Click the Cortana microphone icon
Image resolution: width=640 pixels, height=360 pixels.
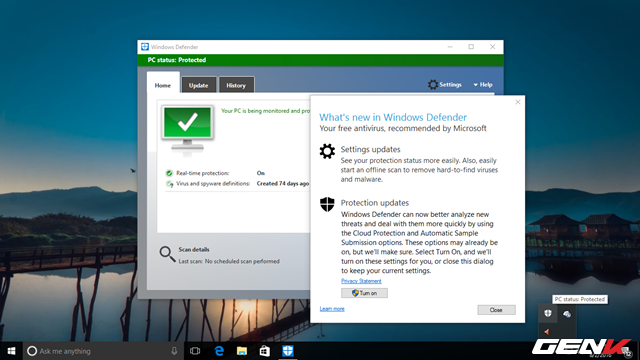click(x=174, y=351)
